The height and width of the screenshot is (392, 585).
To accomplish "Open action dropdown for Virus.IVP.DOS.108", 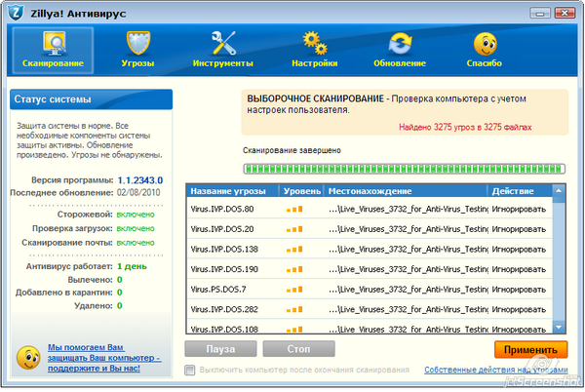I will pos(519,330).
